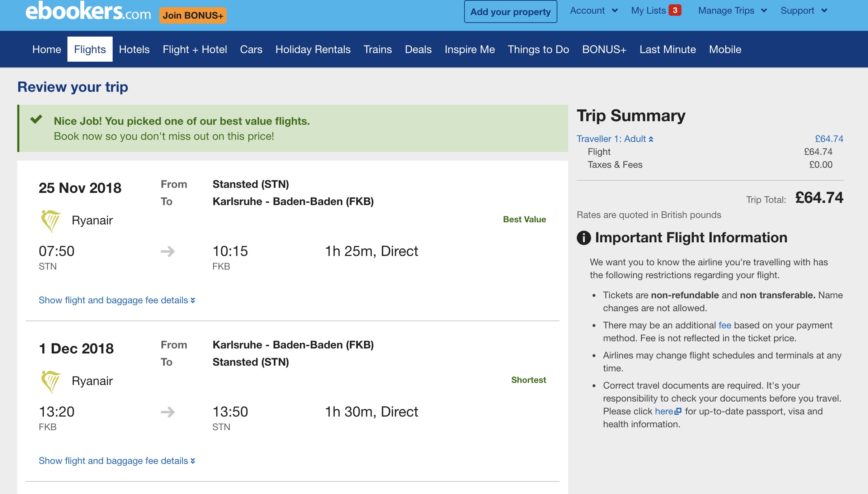
Task: Click the My Lists badge showing 3
Action: [675, 10]
